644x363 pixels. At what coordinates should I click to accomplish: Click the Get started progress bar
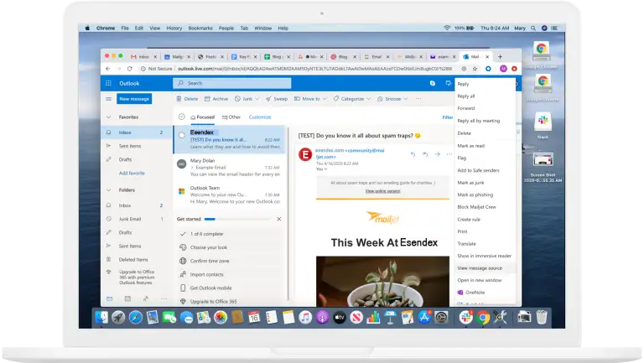[x=236, y=220]
